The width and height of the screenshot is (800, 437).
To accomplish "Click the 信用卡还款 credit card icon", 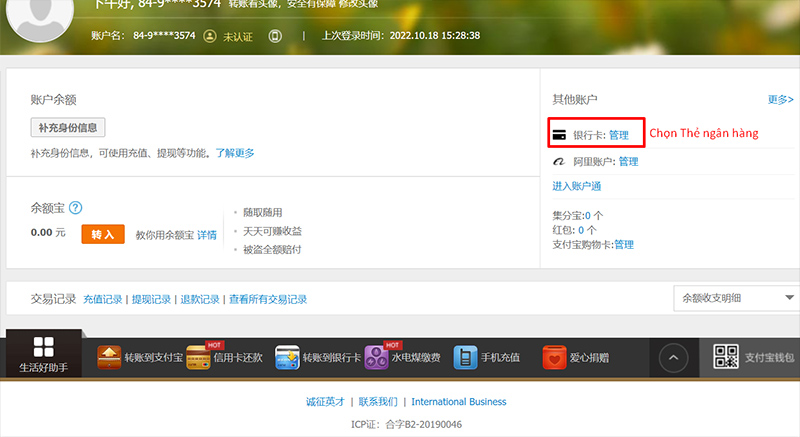I will (x=198, y=357).
